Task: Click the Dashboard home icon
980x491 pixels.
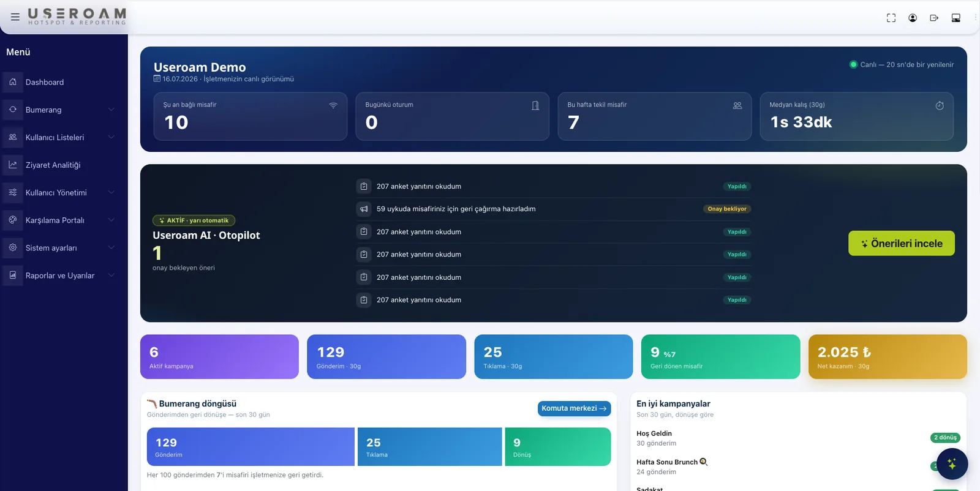Action: [13, 82]
